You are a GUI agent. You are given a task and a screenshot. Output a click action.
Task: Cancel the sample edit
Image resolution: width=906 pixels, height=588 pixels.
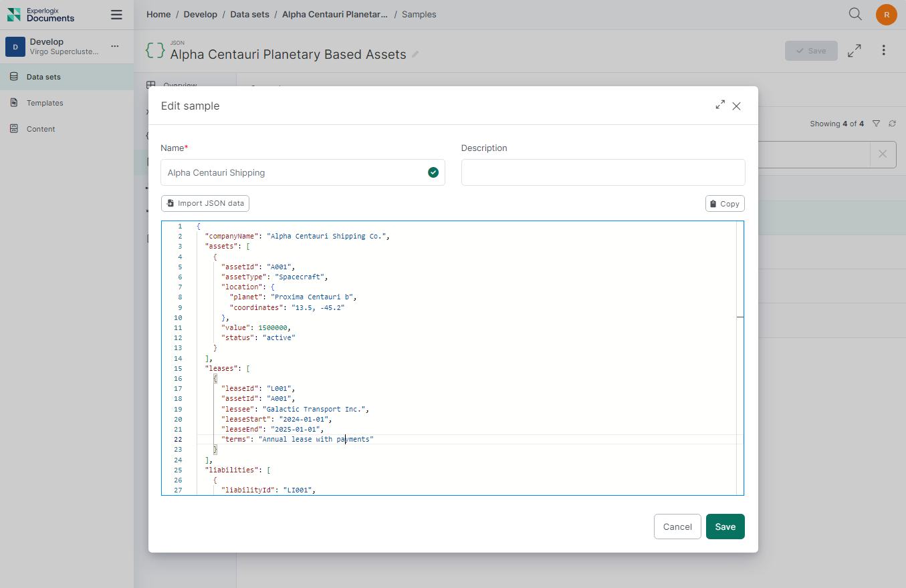tap(677, 527)
